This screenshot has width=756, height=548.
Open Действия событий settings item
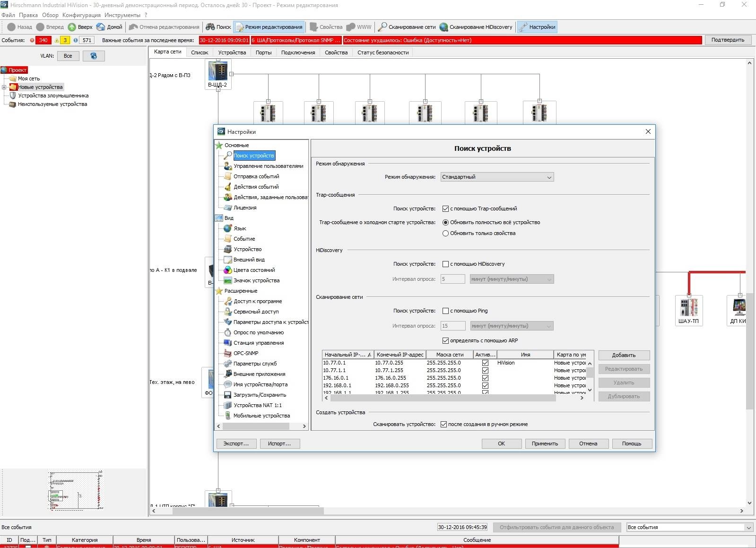(256, 187)
